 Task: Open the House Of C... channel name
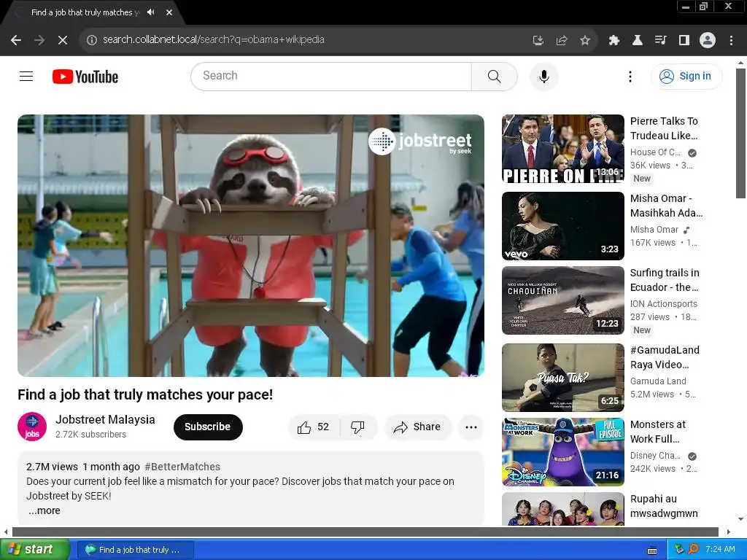tap(655, 152)
